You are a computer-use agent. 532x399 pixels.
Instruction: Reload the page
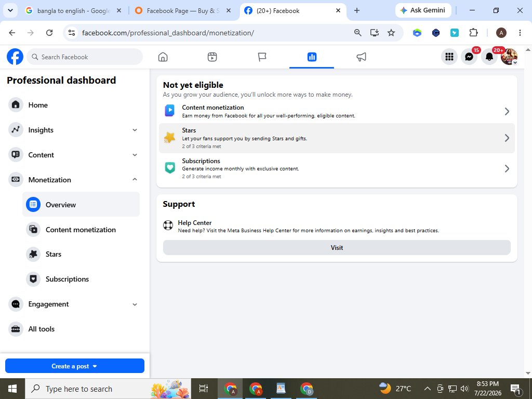[x=49, y=33]
